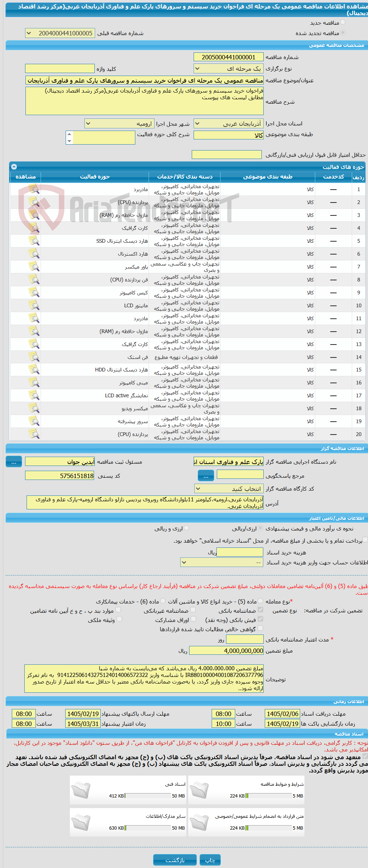Open the account info for document fee dropdown
This screenshot has width=368, height=868.
[x=222, y=563]
